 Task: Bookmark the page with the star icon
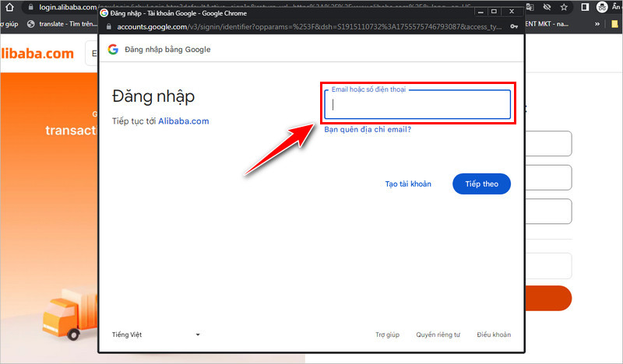pyautogui.click(x=564, y=7)
